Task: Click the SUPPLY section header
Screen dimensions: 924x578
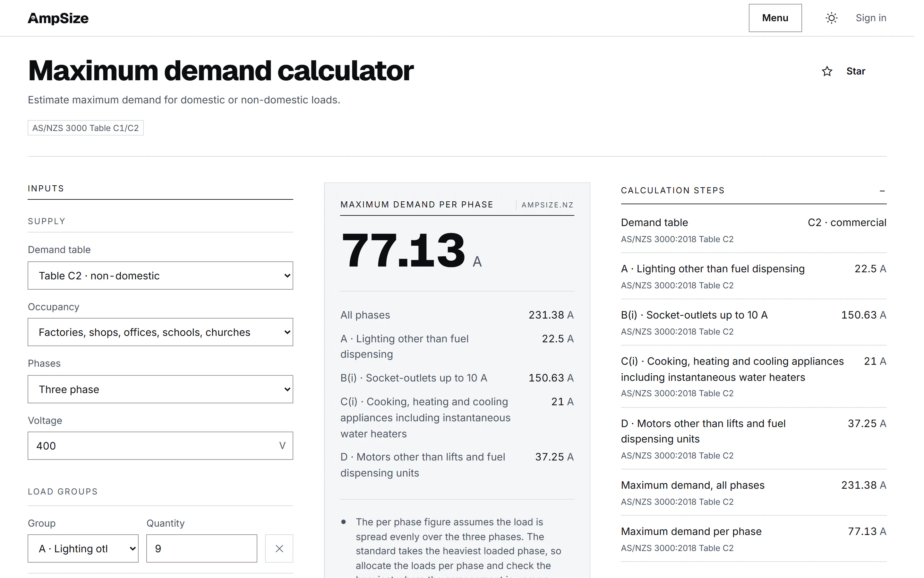Action: (47, 221)
